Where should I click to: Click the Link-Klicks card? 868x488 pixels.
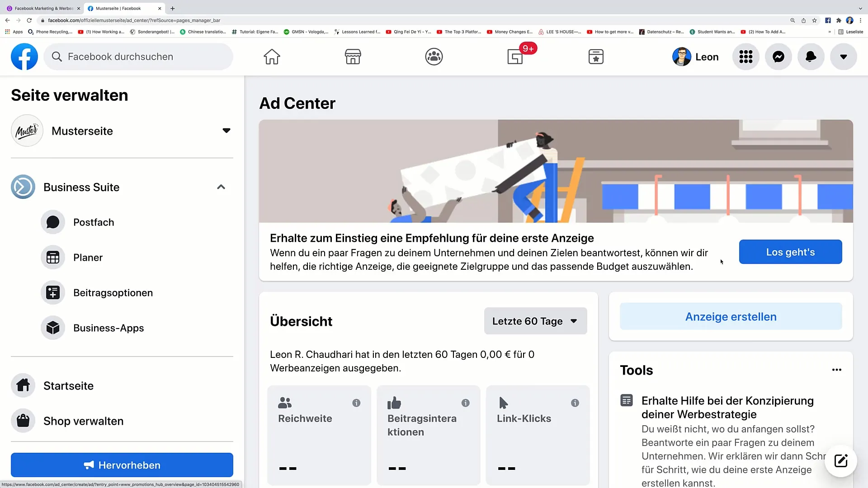(x=538, y=435)
